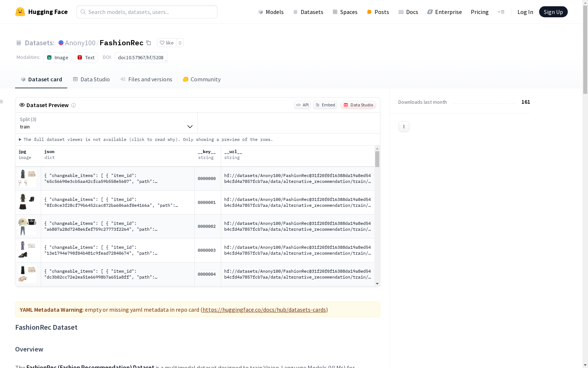The height and width of the screenshot is (368, 588).
Task: Click the Anony100 user link
Action: coord(80,43)
